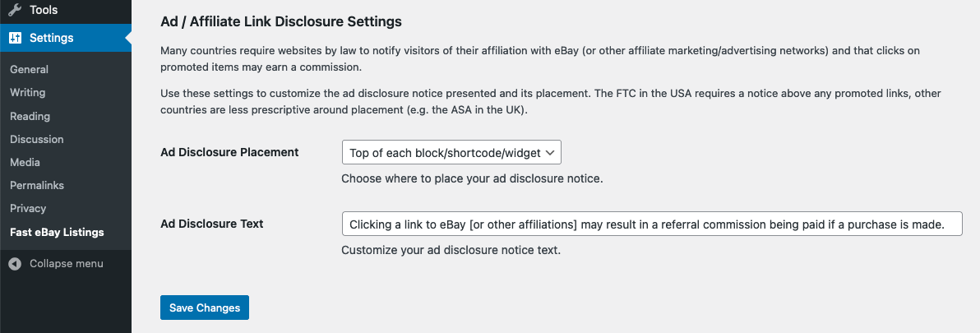
Task: Click the Save Changes button
Action: [205, 308]
